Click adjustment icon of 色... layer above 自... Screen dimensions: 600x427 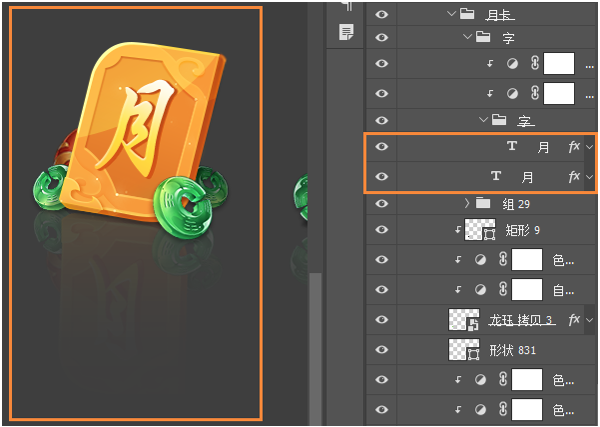pos(480,260)
